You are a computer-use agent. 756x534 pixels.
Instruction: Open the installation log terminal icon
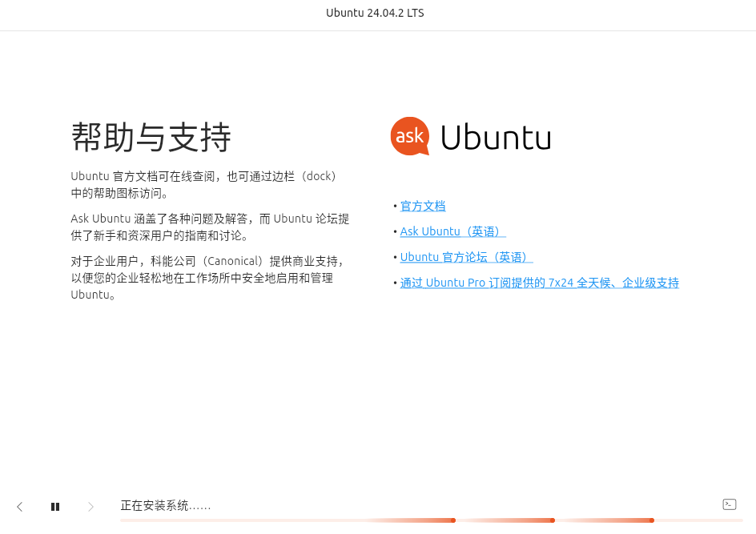pyautogui.click(x=730, y=504)
